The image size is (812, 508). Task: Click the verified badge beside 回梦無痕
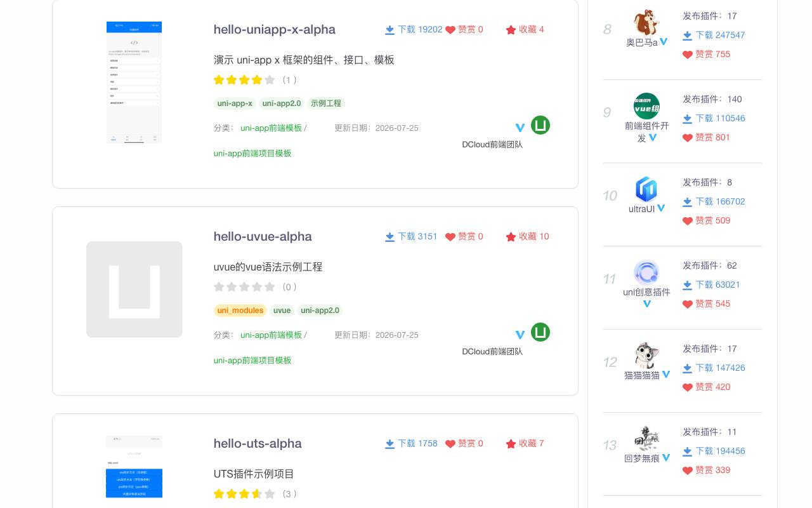(666, 458)
